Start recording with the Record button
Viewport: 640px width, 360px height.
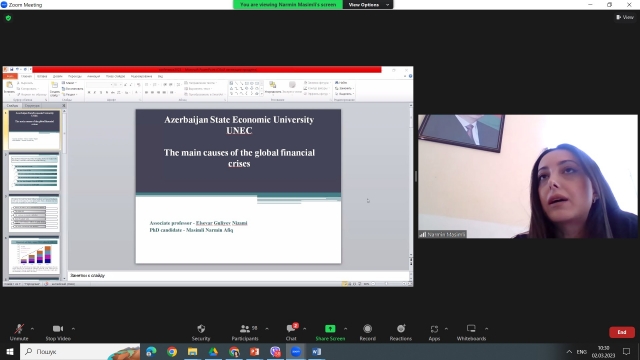[x=367, y=332]
